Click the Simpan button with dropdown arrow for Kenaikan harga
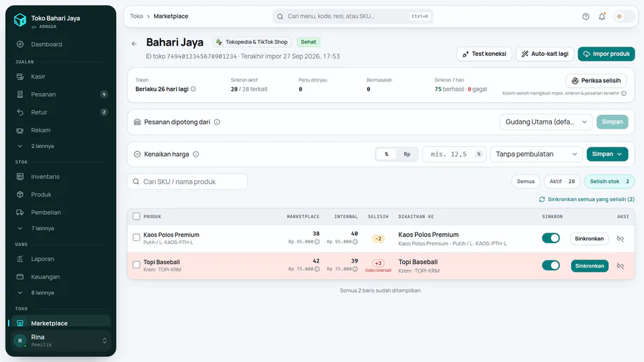Viewport: 644px width, 362px height. click(607, 155)
